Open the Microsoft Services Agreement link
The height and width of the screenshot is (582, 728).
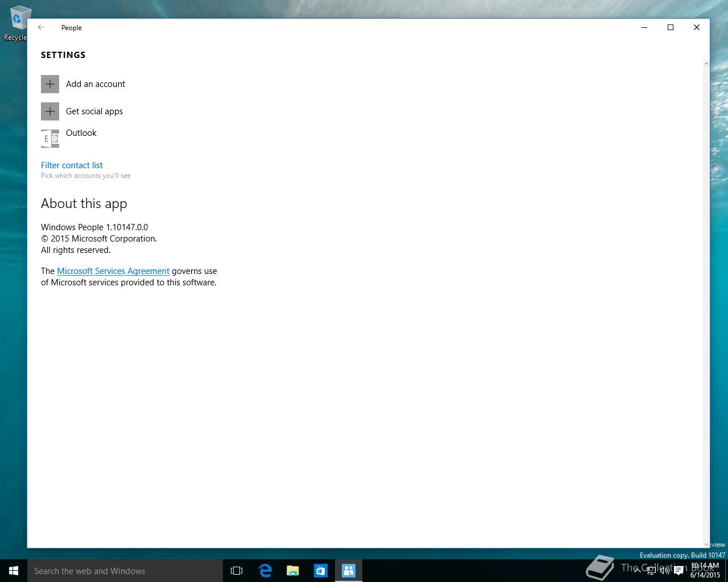pos(113,271)
